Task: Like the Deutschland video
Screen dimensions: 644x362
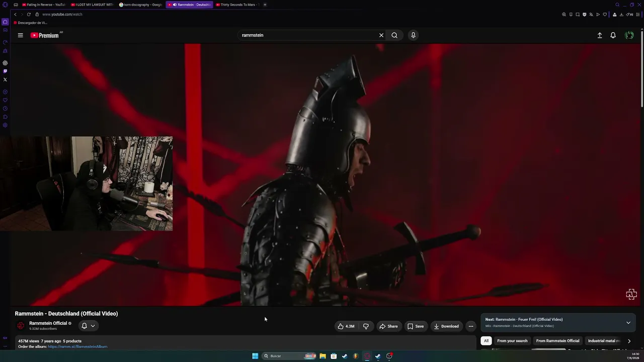Action: pos(346,326)
